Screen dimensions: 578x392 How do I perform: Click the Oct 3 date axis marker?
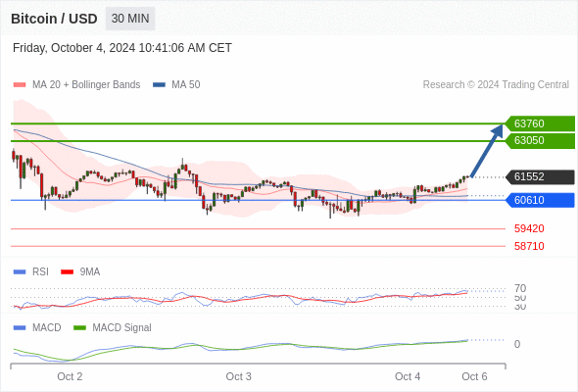click(238, 376)
